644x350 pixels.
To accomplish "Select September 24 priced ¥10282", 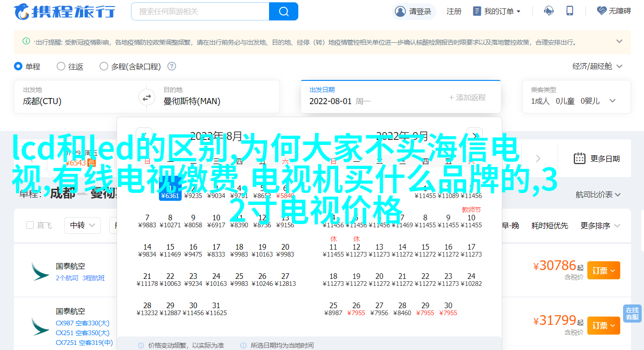I will [x=471, y=279].
